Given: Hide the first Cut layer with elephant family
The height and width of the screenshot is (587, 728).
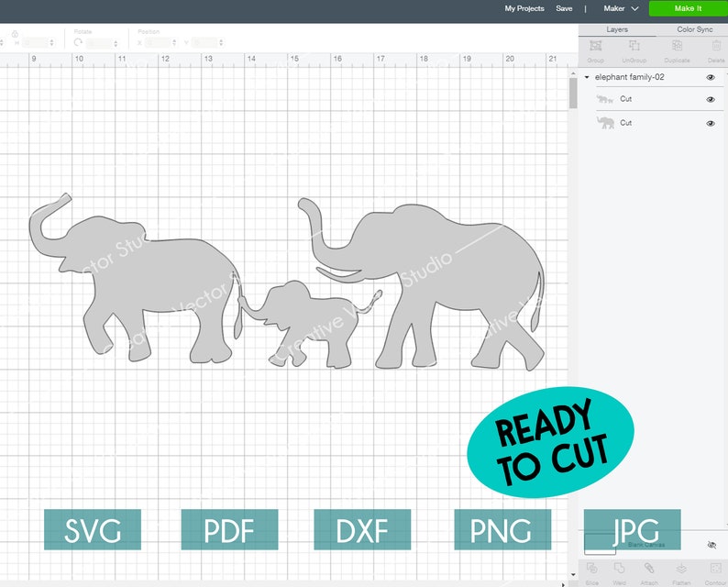Looking at the screenshot, I should pyautogui.click(x=711, y=99).
